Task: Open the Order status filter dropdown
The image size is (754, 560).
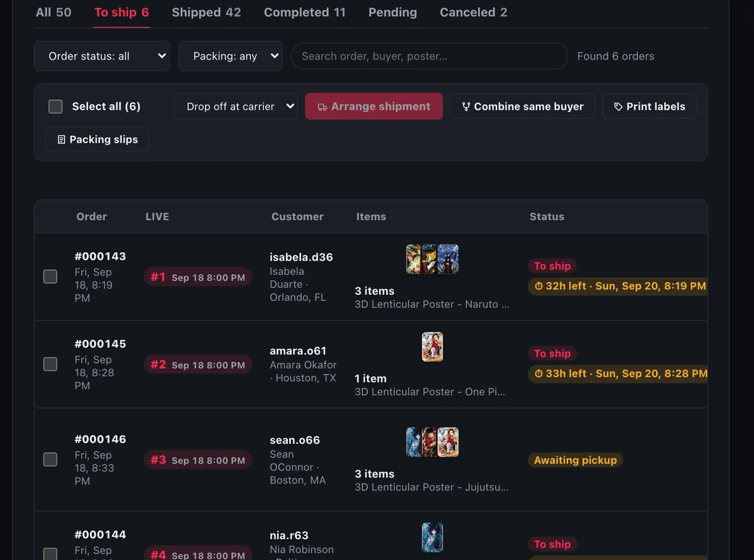Action: coord(102,56)
